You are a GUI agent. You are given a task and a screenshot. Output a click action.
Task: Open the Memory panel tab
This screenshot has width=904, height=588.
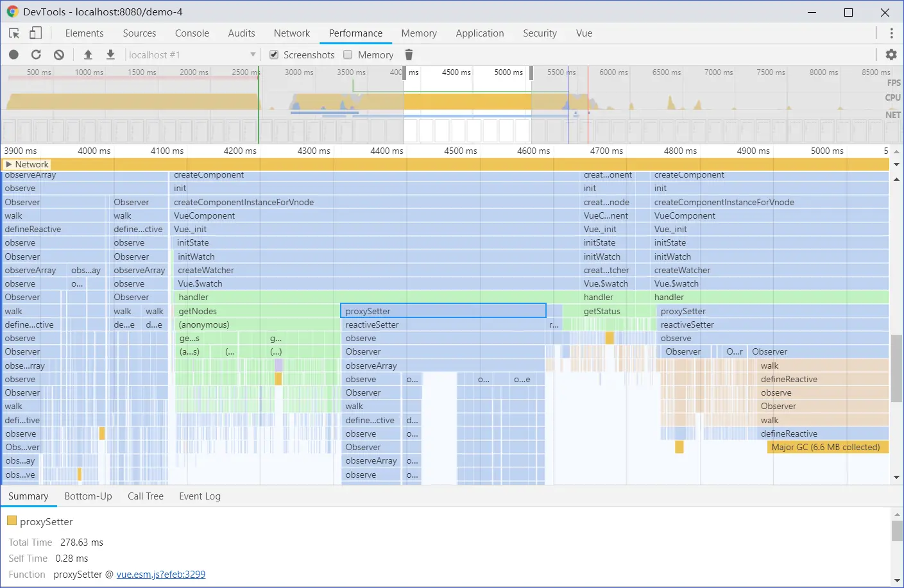coord(419,33)
